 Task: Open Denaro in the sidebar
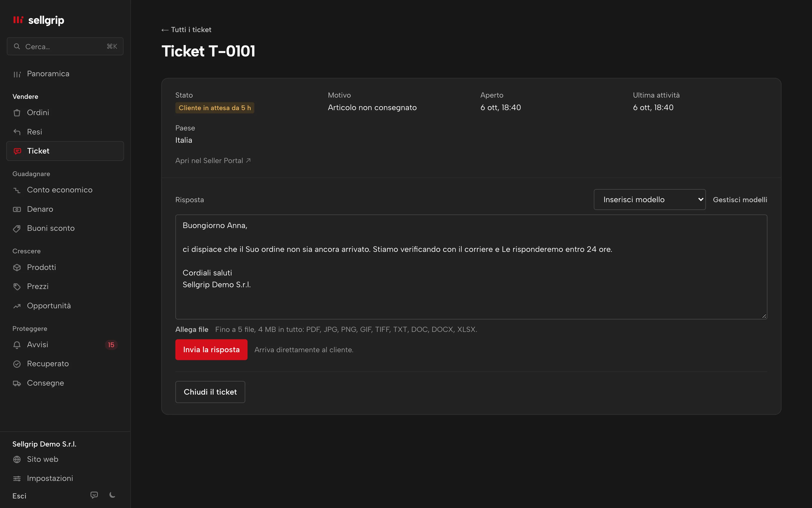tap(65, 209)
